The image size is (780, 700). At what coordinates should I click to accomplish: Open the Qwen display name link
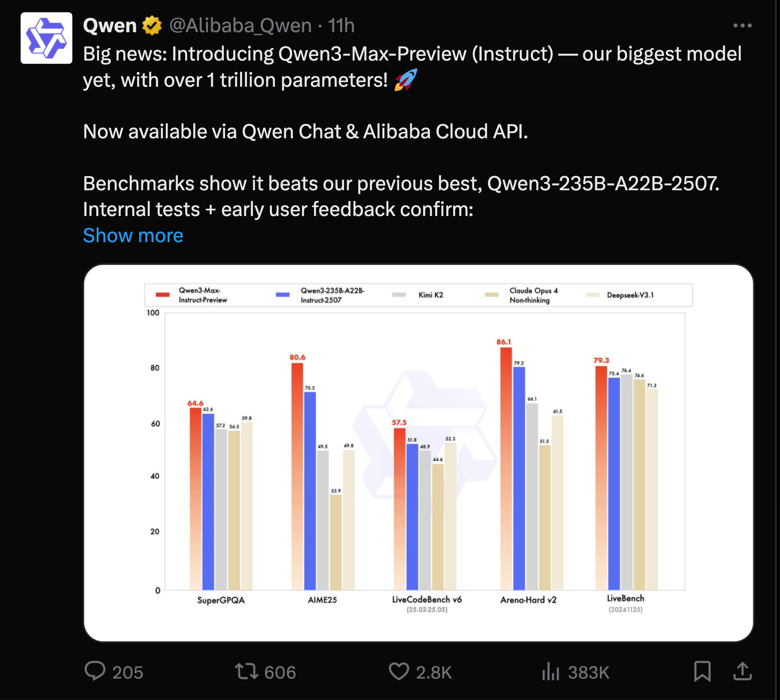click(x=110, y=26)
